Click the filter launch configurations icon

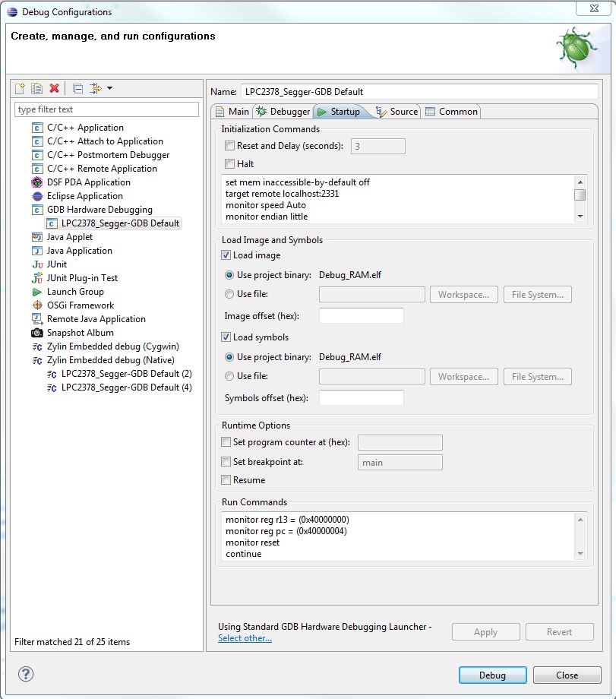coord(96,88)
